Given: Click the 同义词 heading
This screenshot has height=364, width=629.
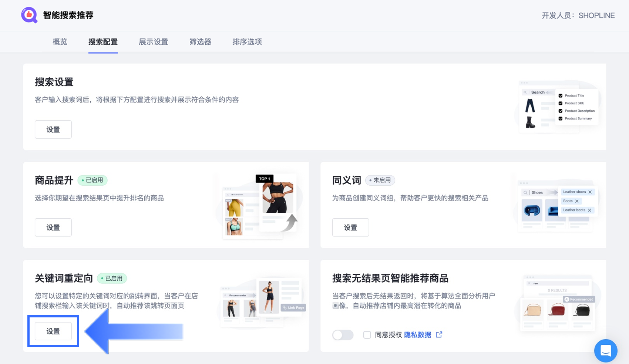Looking at the screenshot, I should tap(347, 180).
